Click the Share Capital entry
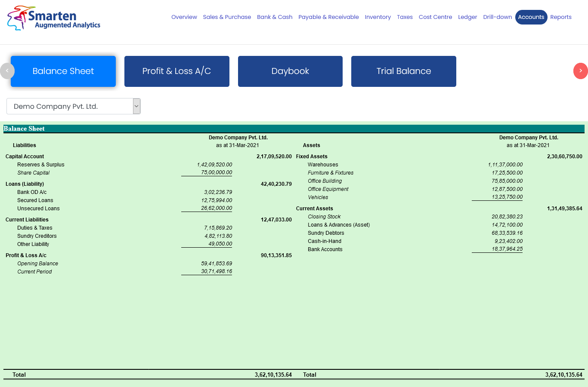This screenshot has width=588, height=387. click(34, 173)
